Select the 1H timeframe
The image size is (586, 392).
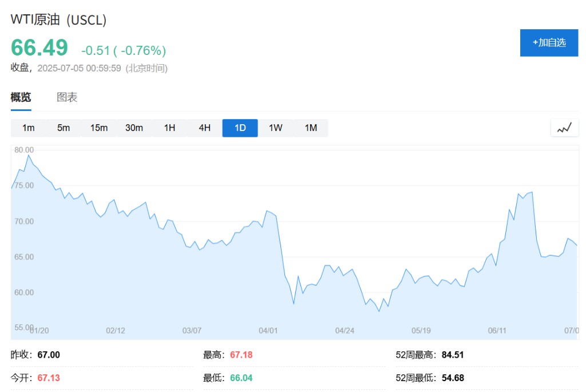169,128
